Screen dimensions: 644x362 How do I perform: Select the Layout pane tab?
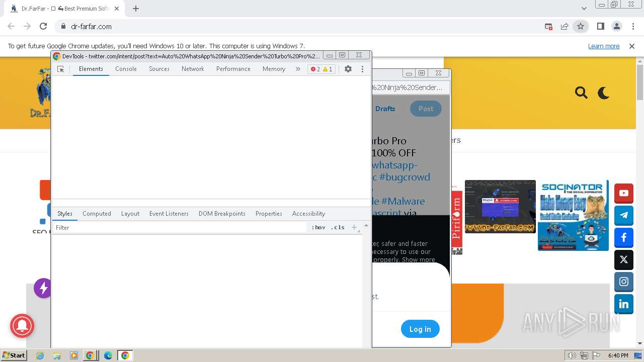(130, 214)
